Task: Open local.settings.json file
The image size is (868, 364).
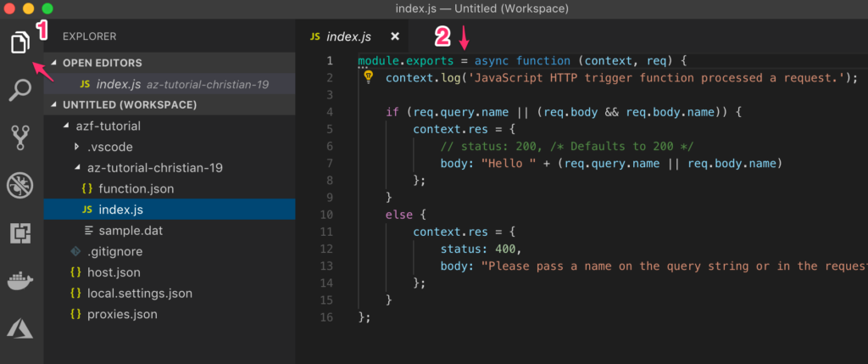Action: pos(139,294)
